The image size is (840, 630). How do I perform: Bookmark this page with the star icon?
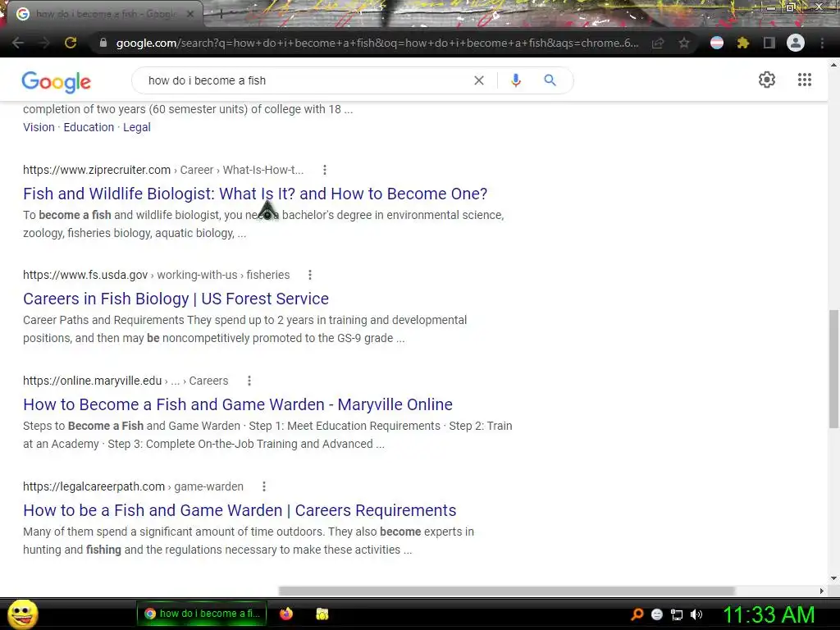pyautogui.click(x=684, y=43)
